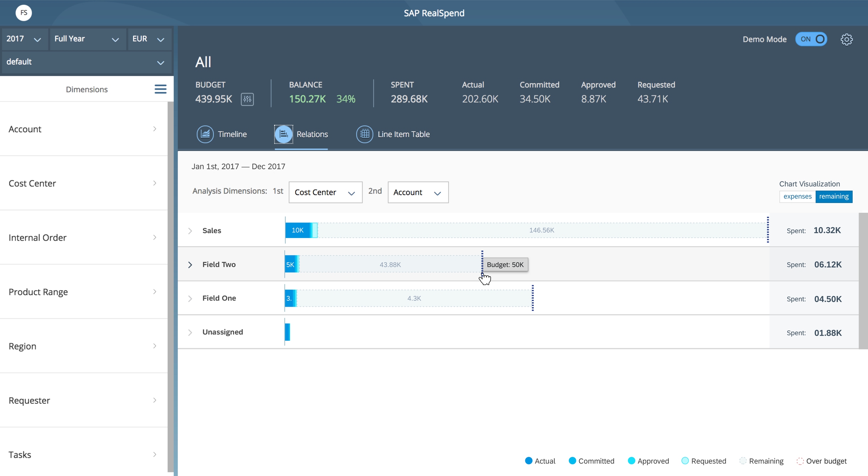Viewport: 868px width, 476px height.
Task: Click Field One spent 04.50K value
Action: 828,299
